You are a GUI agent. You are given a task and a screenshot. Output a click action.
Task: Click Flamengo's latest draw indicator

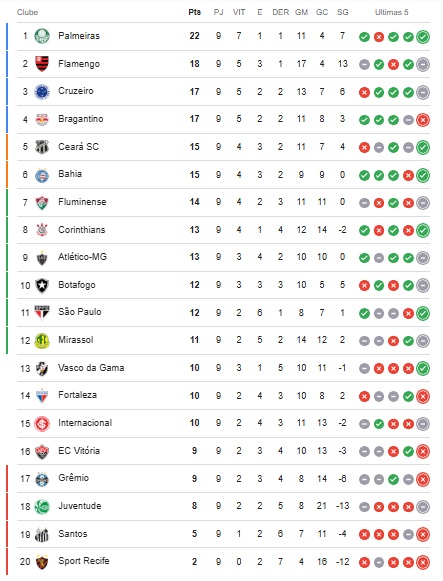pos(423,64)
